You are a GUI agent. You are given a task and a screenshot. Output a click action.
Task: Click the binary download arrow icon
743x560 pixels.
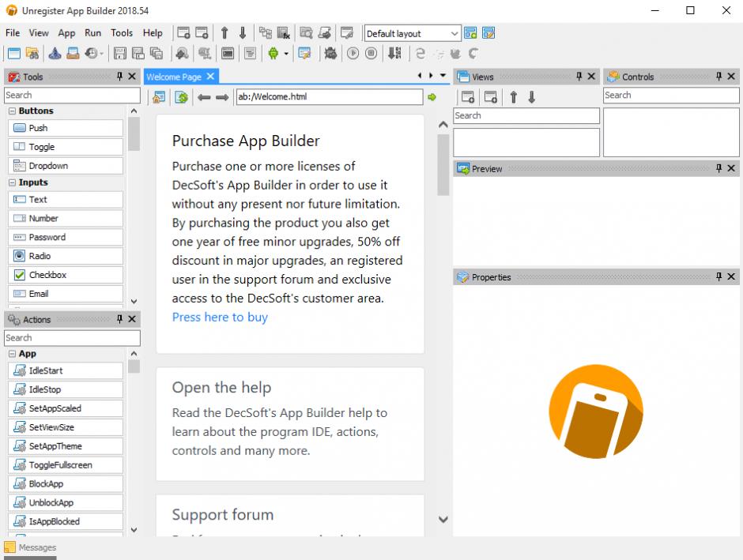[x=394, y=54]
